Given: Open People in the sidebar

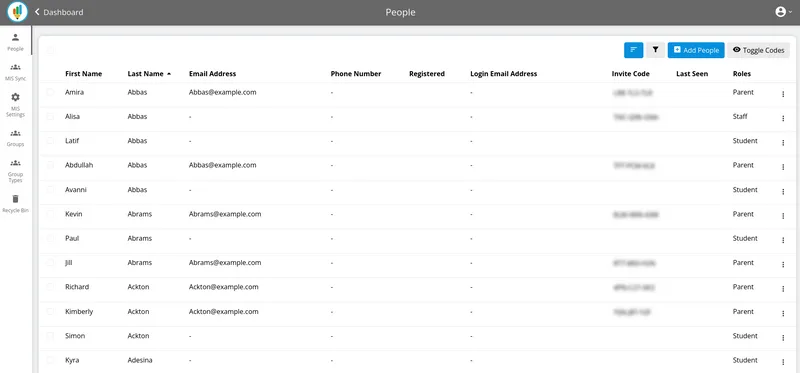Looking at the screenshot, I should [15, 42].
